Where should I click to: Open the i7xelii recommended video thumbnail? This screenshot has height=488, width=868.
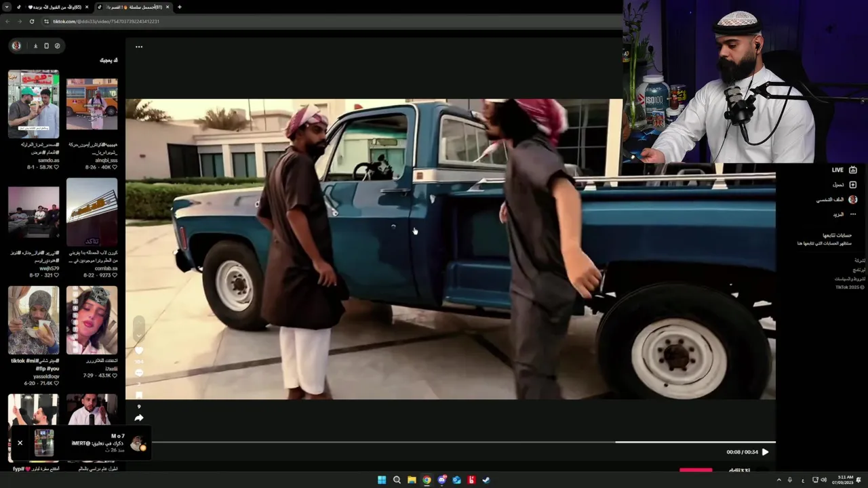point(92,320)
